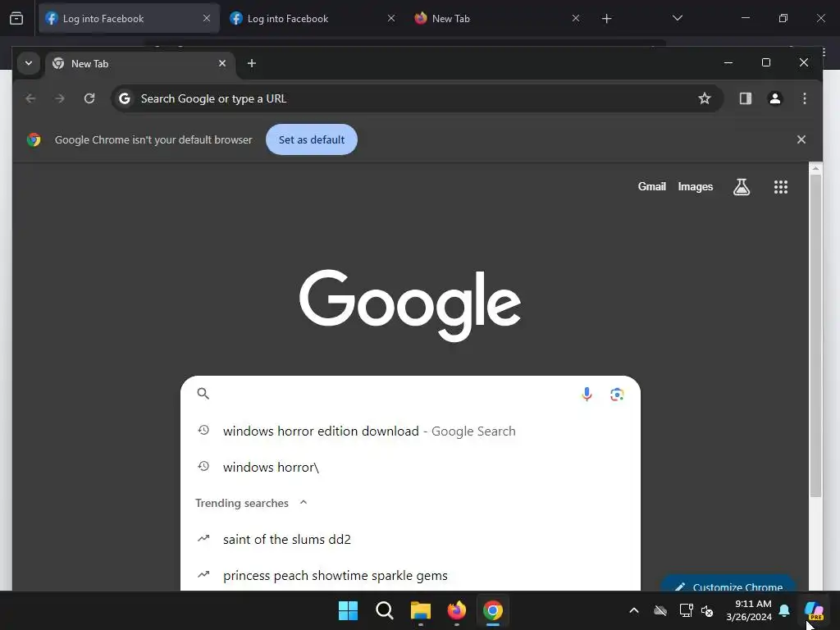Image resolution: width=840 pixels, height=630 pixels.
Task: Open a new tab in Chrome
Action: 251,63
